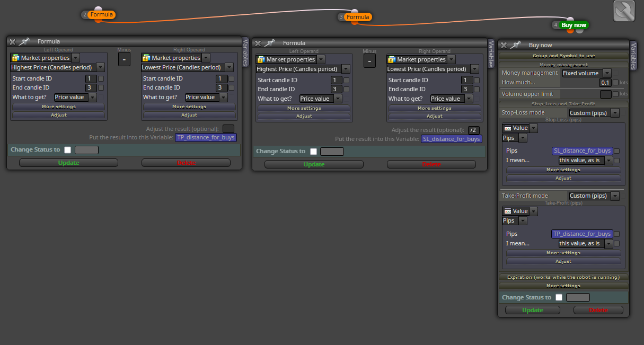This screenshot has width=644, height=345.
Task: Click End candle ID field, left operand SL formula
Action: coord(337,89)
